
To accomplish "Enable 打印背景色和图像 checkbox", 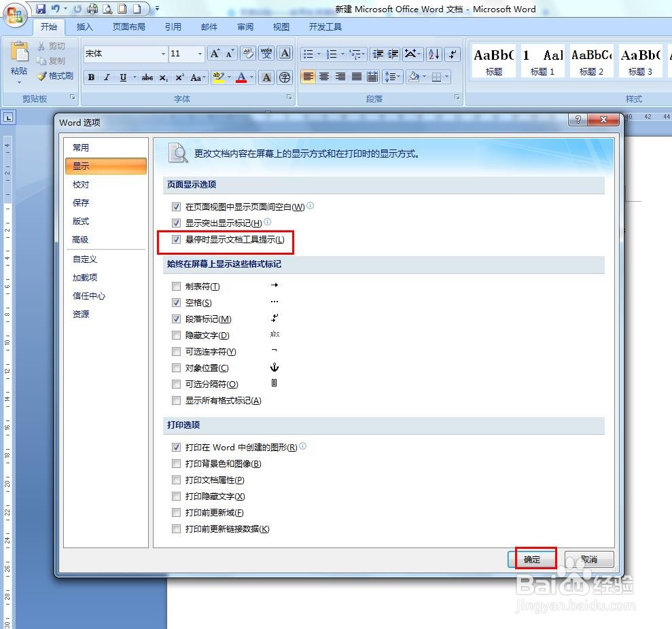I will pyautogui.click(x=176, y=464).
